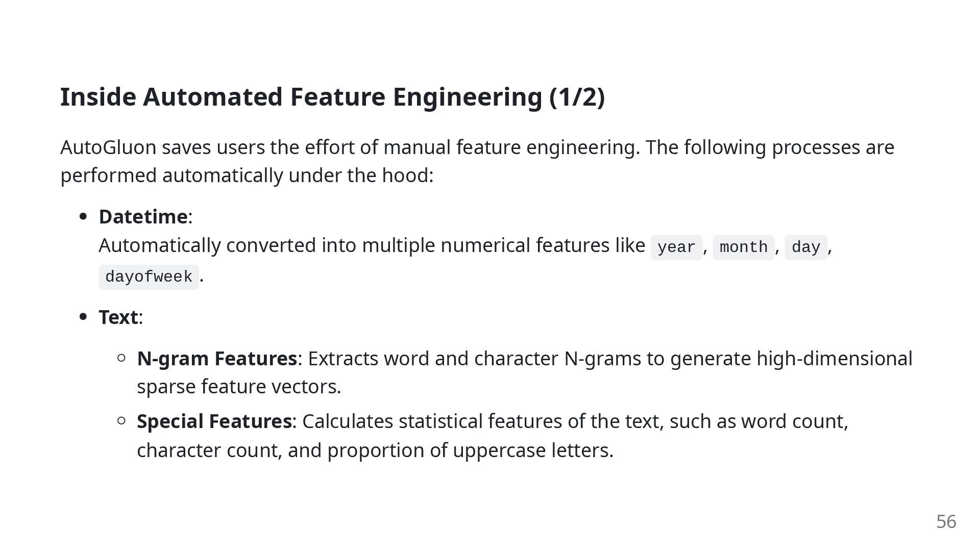Click the 'dayofweek' code tag
This screenshot has height=551, width=980.
[149, 277]
